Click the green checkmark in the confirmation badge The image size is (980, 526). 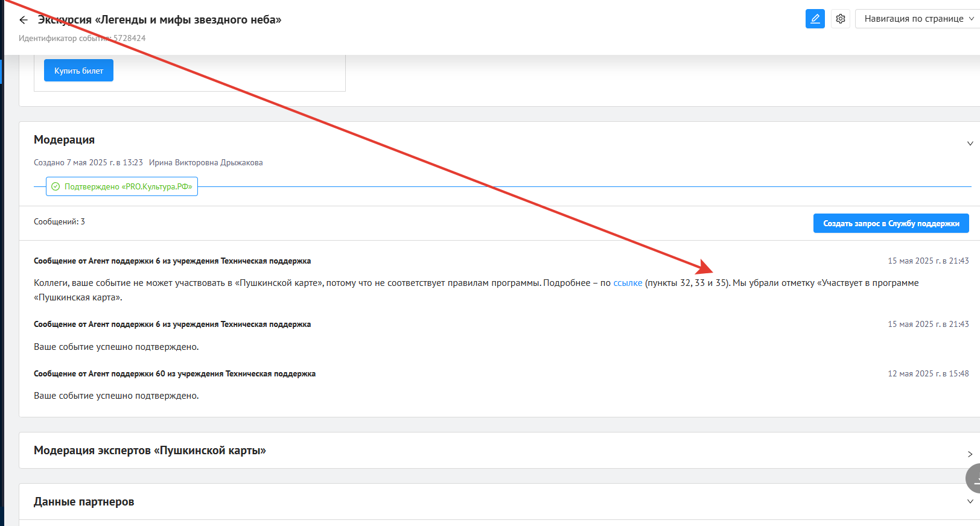[x=56, y=187]
